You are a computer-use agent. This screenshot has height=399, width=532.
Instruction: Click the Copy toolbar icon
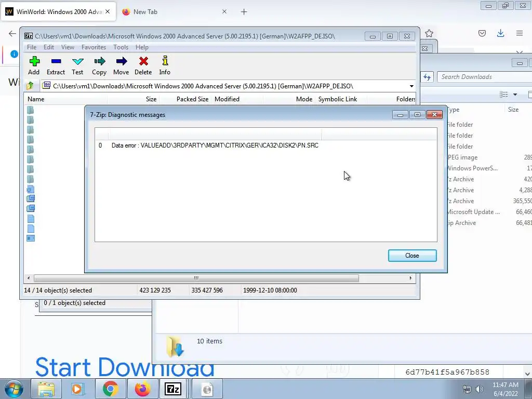pos(99,65)
